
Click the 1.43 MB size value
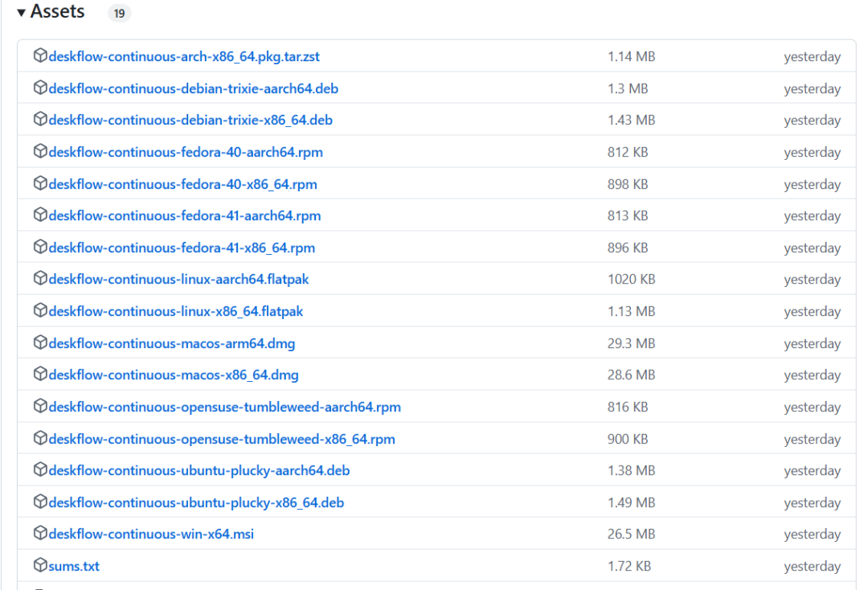(631, 120)
